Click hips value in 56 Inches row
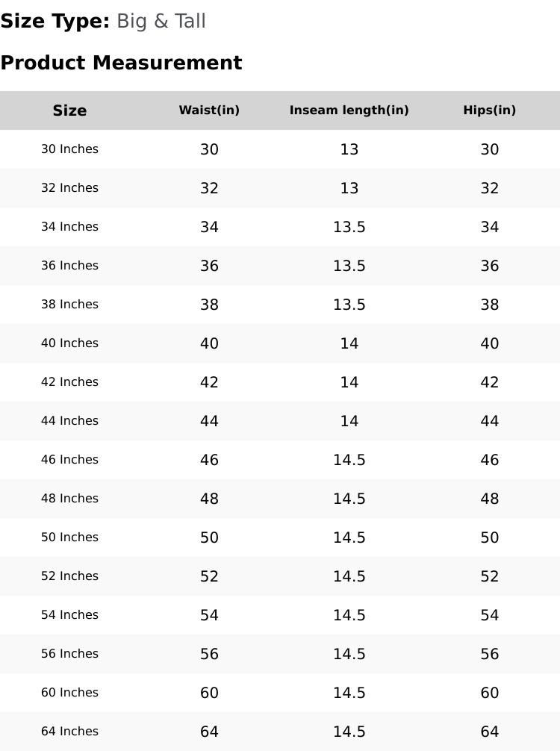The width and height of the screenshot is (560, 751). pos(489,654)
